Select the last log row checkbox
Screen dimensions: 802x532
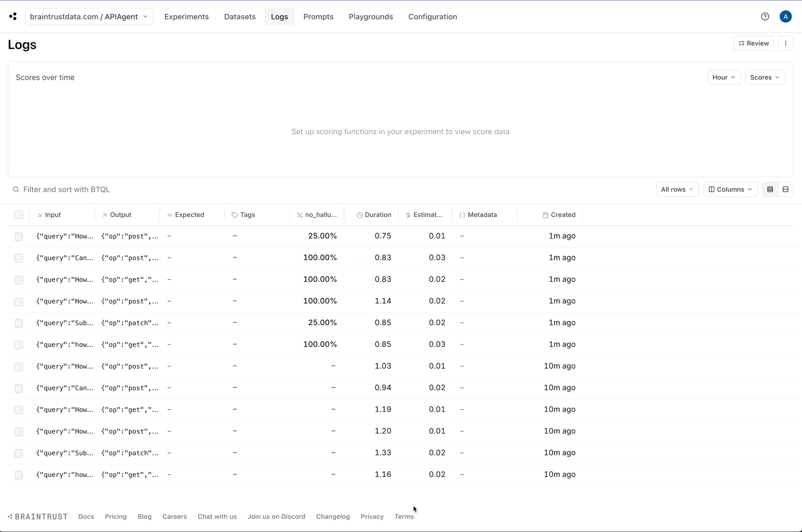pyautogui.click(x=18, y=475)
